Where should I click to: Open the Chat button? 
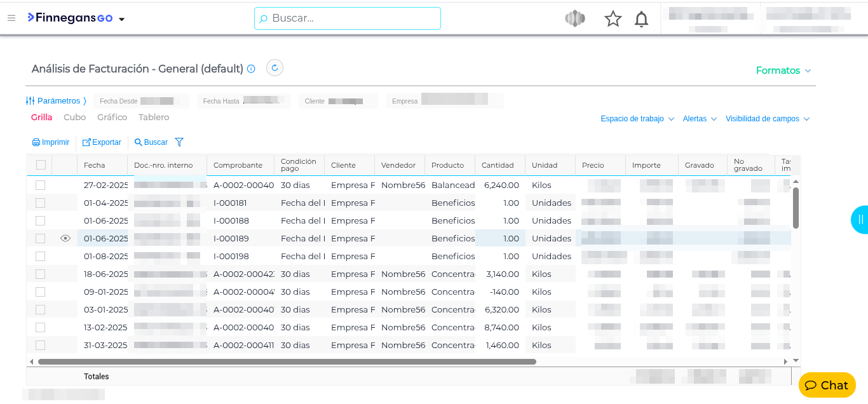pos(827,385)
